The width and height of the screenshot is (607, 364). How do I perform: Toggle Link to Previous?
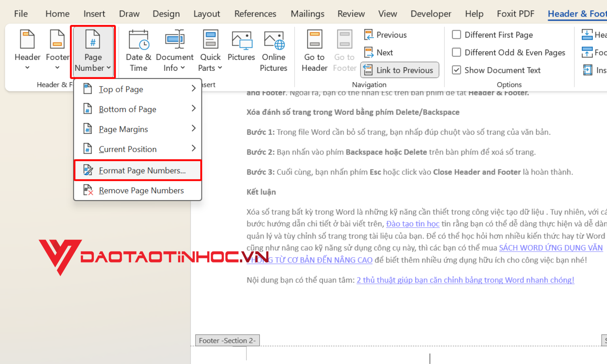coord(399,70)
